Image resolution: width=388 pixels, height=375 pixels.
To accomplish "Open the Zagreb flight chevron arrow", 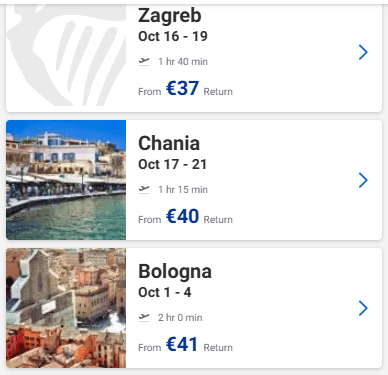I will 363,52.
